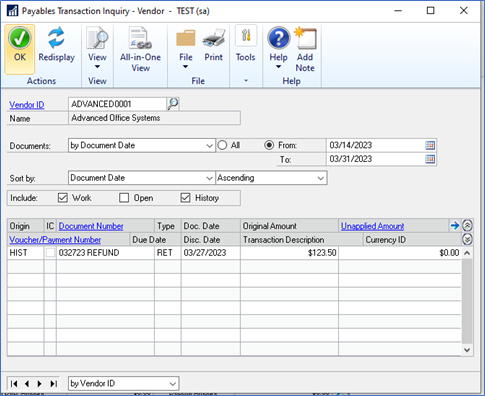Screen dimensions: 485x396
Task: Expand the Tools group dropdown arrow
Action: (x=246, y=81)
